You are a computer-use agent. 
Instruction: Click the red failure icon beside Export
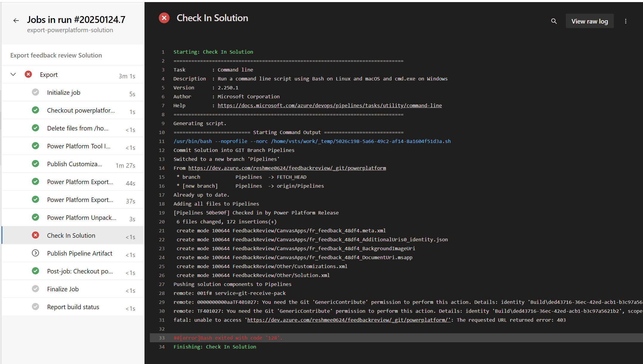[x=28, y=74]
